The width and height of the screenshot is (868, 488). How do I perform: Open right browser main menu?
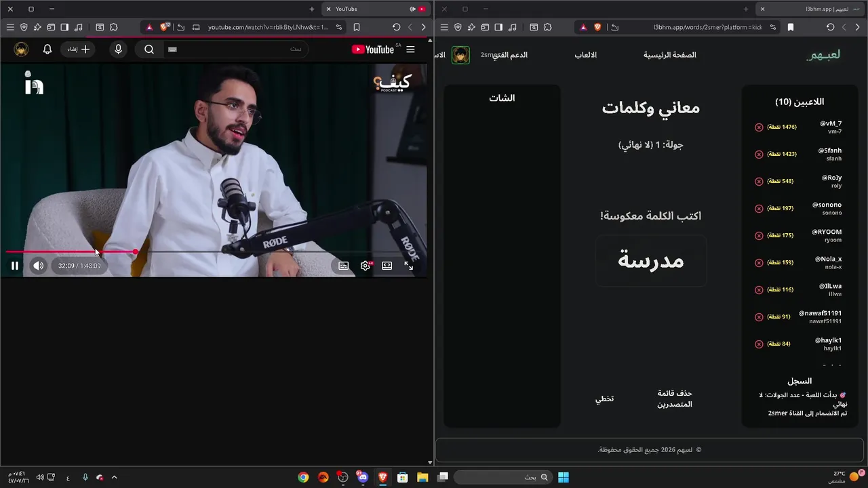coord(444,27)
